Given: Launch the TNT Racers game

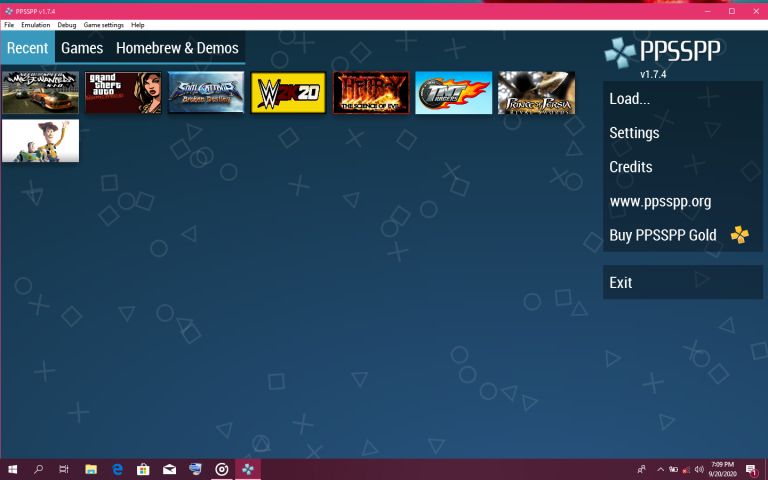Looking at the screenshot, I should 454,93.
